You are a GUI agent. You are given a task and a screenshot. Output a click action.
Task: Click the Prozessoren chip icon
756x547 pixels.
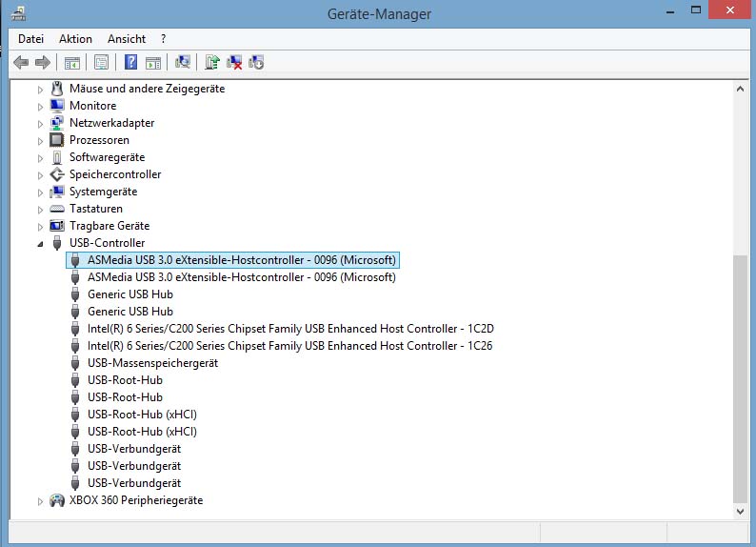pos(57,140)
